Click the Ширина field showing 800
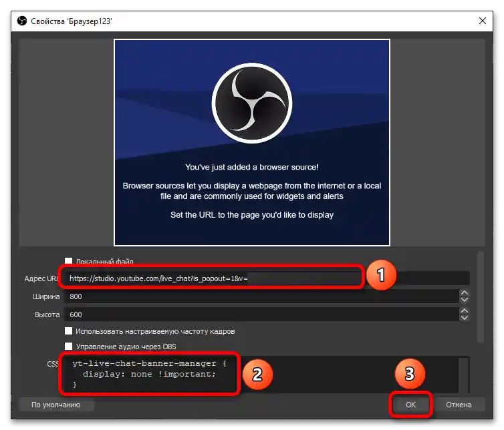Screen dimensions: 504x430 click(x=262, y=296)
